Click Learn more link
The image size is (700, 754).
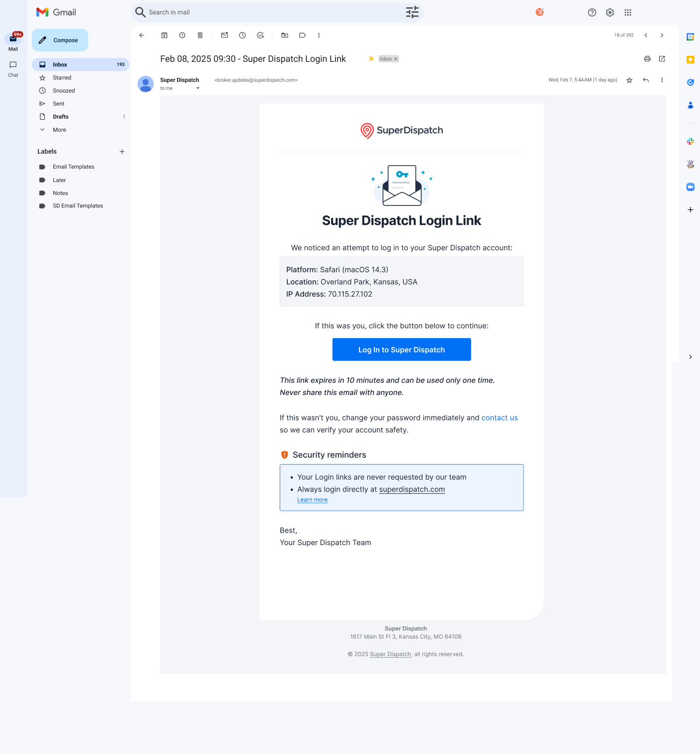coord(313,500)
